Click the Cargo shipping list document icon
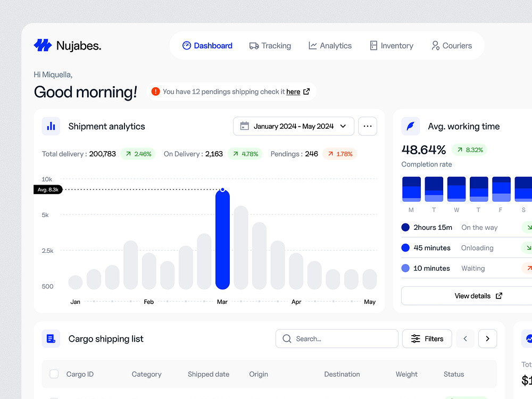532x399 pixels. point(51,338)
